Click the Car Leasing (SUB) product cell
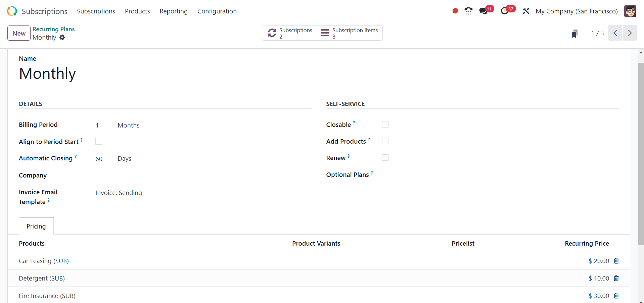The image size is (644, 303). click(44, 261)
